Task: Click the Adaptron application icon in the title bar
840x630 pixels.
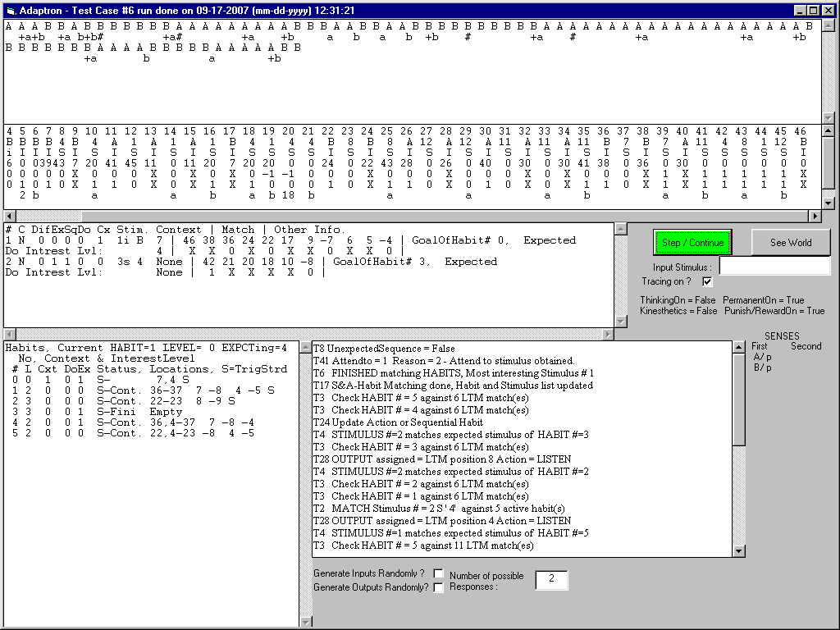Action: tap(11, 11)
